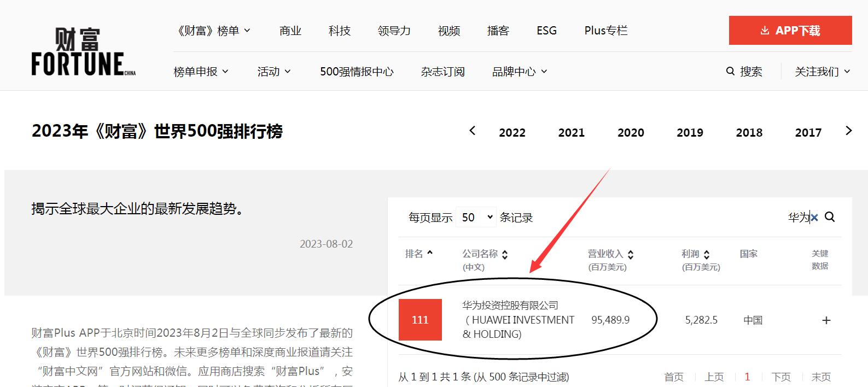The width and height of the screenshot is (868, 387).
Task: Open 杂志订阅 page
Action: click(x=443, y=72)
